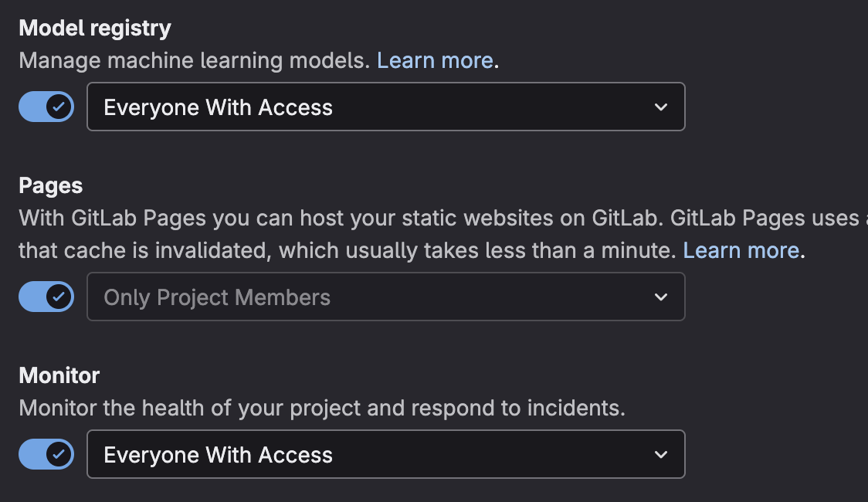Follow the GitLab Pages "Learn more" link

coord(741,250)
